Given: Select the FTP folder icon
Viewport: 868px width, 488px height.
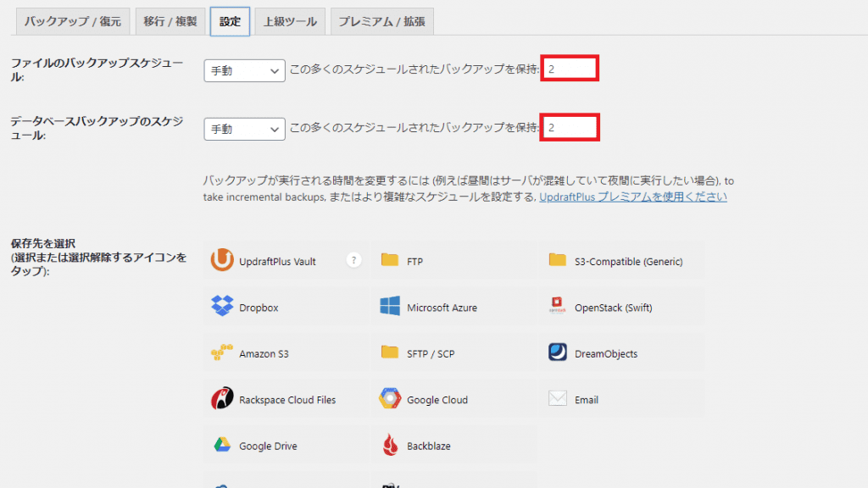Looking at the screenshot, I should click(x=390, y=261).
